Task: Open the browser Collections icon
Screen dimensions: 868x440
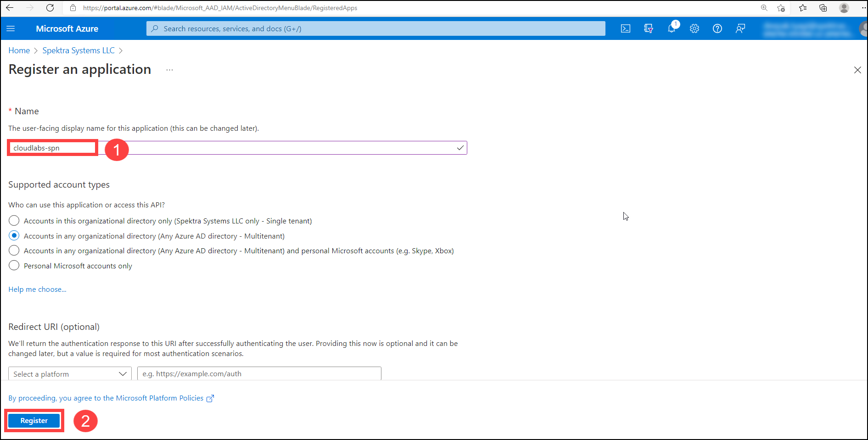Action: coord(823,8)
